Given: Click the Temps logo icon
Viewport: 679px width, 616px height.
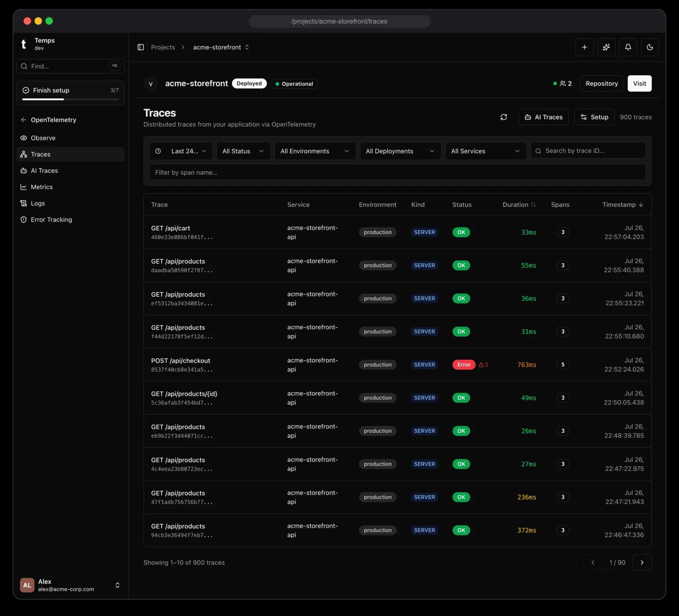Looking at the screenshot, I should [x=24, y=44].
